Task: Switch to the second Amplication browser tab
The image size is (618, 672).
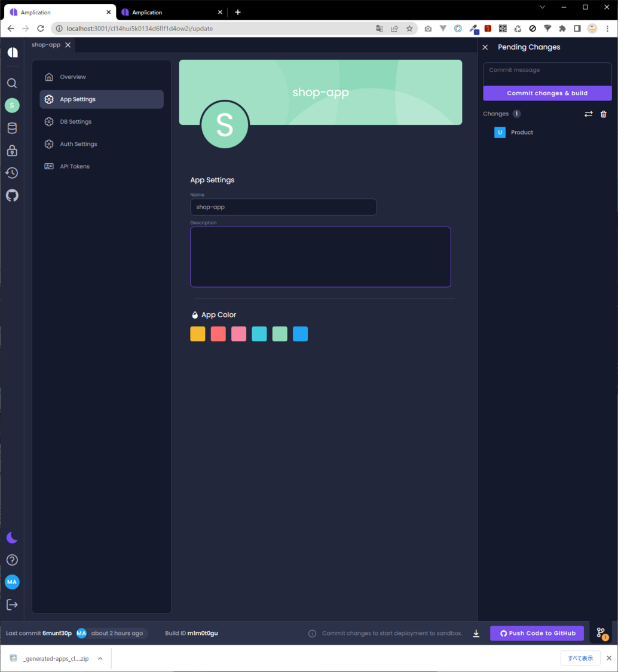Action: point(172,13)
